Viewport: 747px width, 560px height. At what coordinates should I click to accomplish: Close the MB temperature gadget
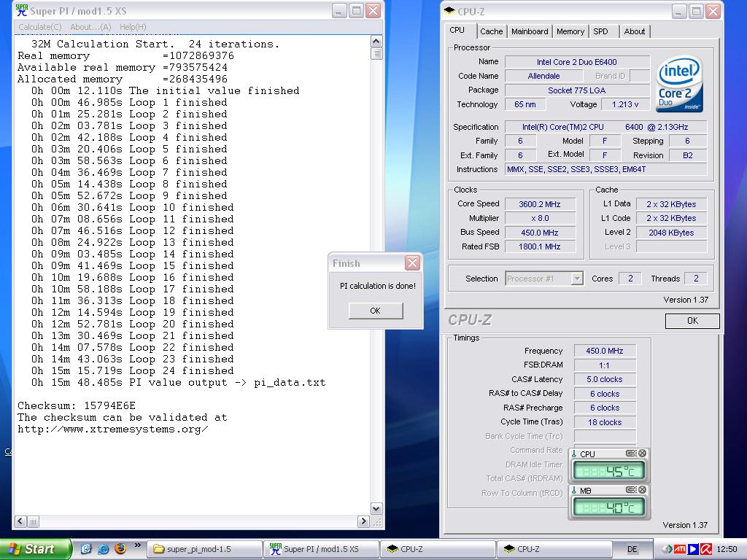pos(642,489)
